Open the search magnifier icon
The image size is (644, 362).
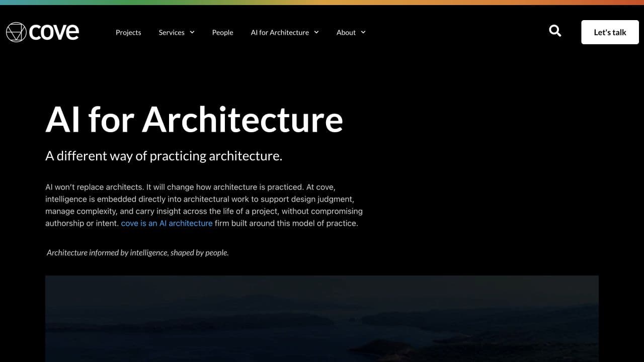pyautogui.click(x=555, y=31)
